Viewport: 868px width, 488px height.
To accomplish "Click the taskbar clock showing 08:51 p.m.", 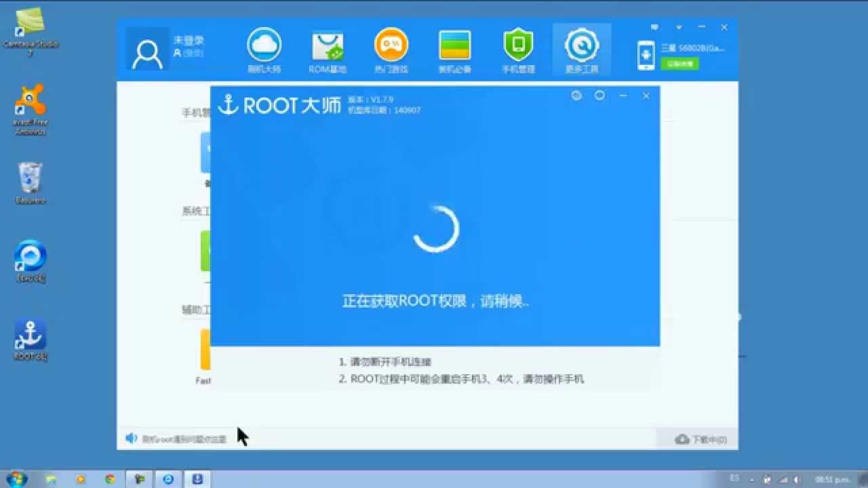I will tap(831, 479).
